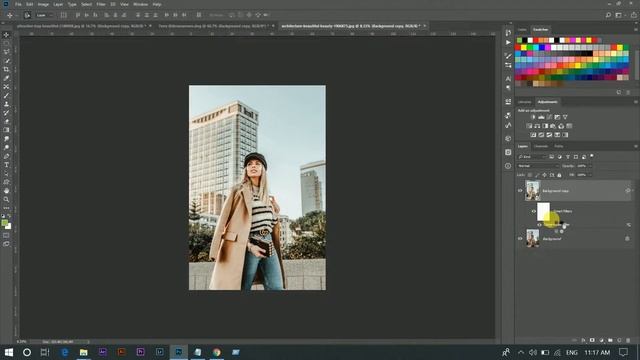Select the History Brush tool
This screenshot has width=640, height=360.
click(x=6, y=113)
